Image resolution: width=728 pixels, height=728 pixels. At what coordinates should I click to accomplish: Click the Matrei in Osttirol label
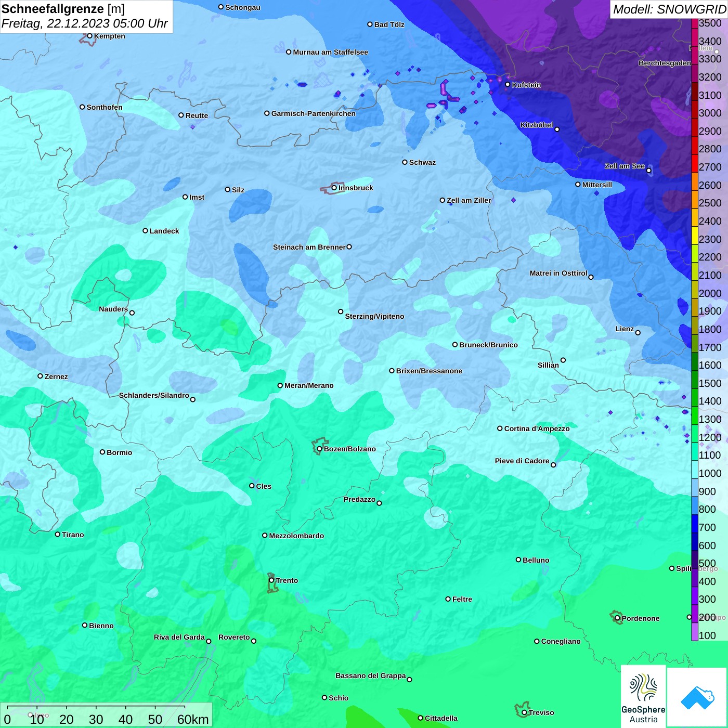[558, 273]
